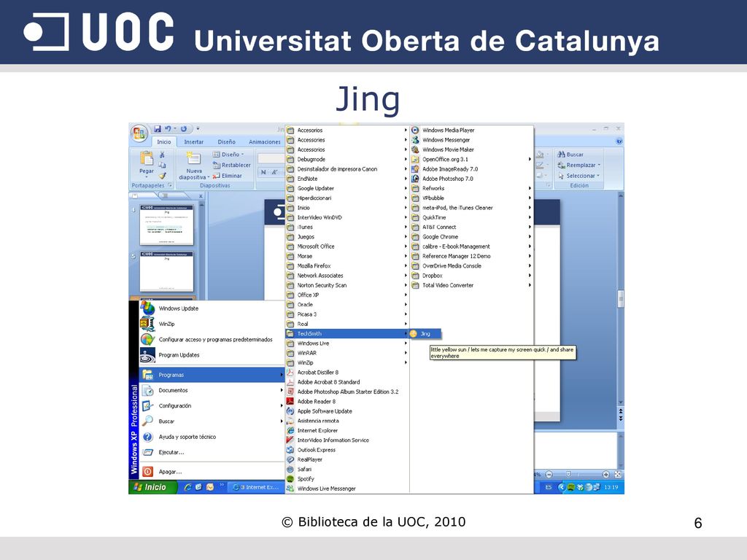This screenshot has width=747, height=560.
Task: Launch Acrobat Distiller 8
Action: (x=347, y=373)
